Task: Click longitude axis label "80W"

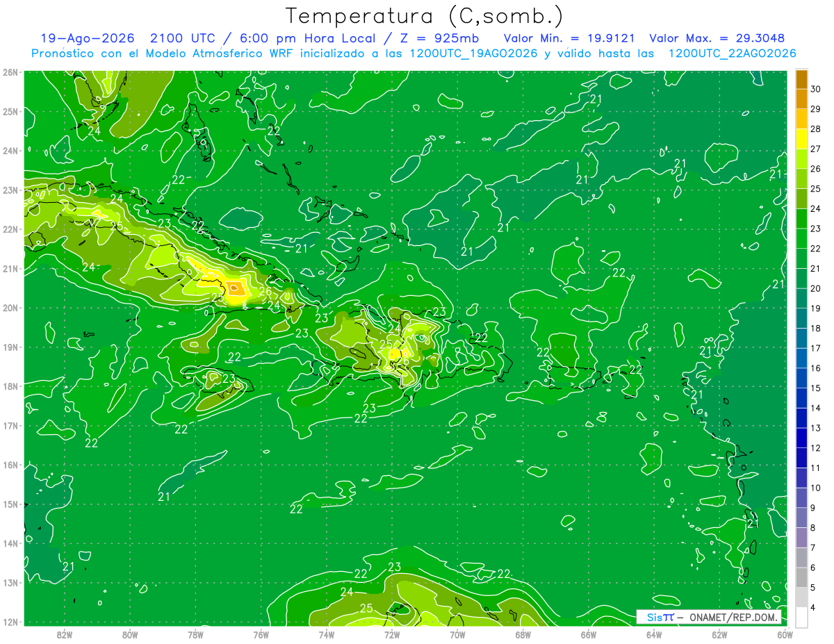Action: click(130, 634)
